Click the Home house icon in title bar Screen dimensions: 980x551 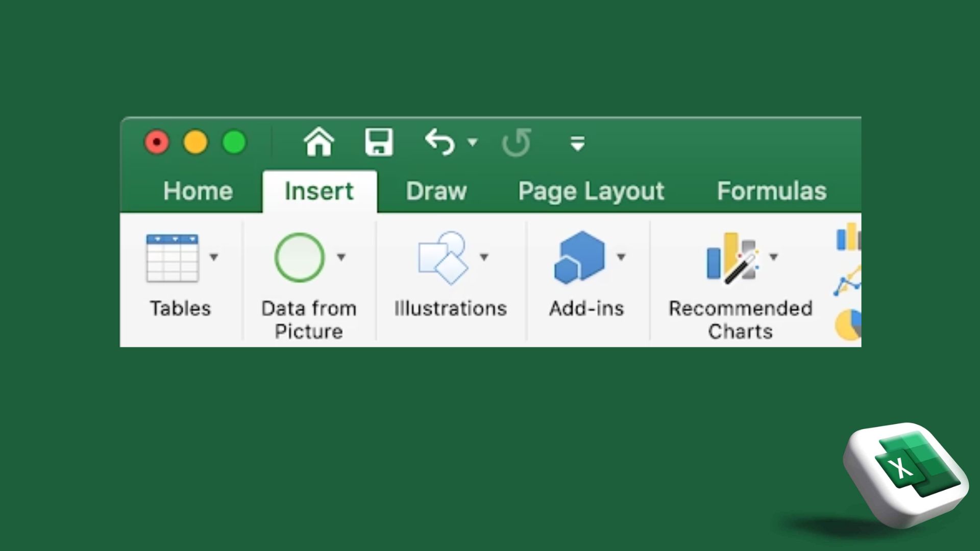click(x=319, y=141)
